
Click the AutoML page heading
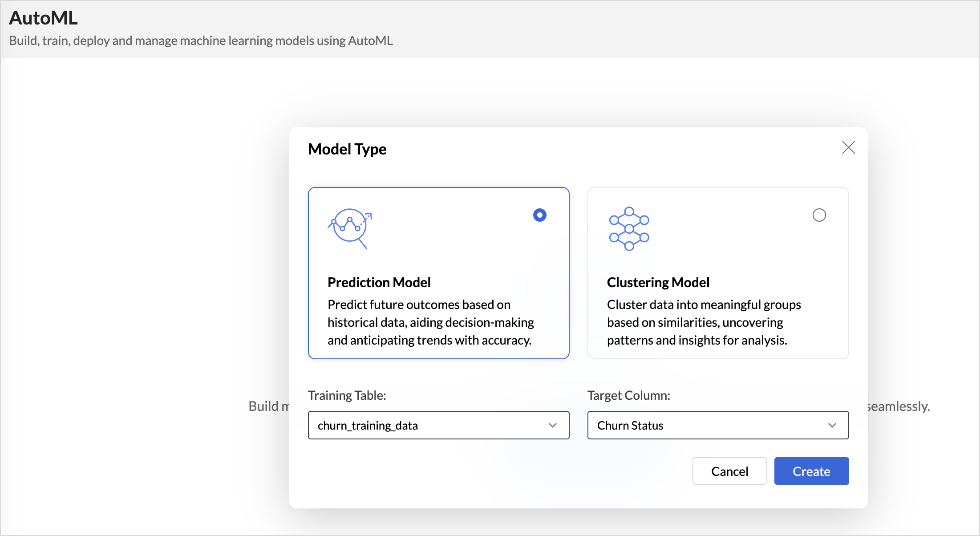[x=43, y=18]
